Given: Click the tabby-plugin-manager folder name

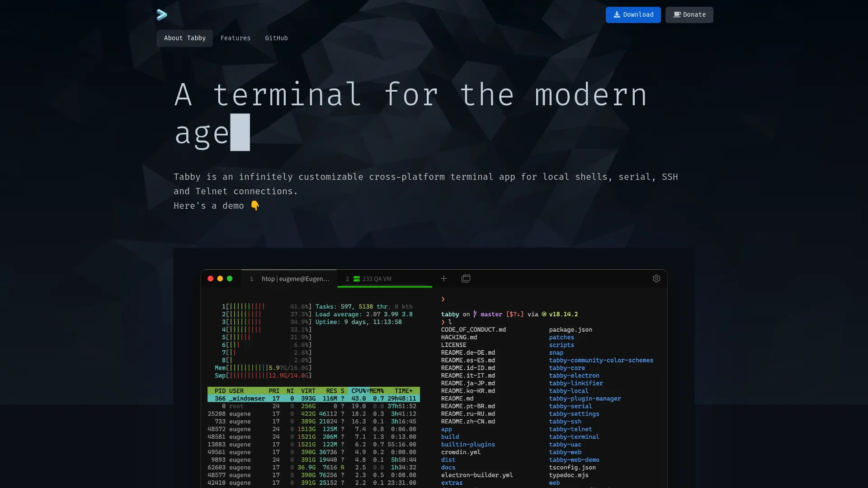Looking at the screenshot, I should [x=585, y=399].
